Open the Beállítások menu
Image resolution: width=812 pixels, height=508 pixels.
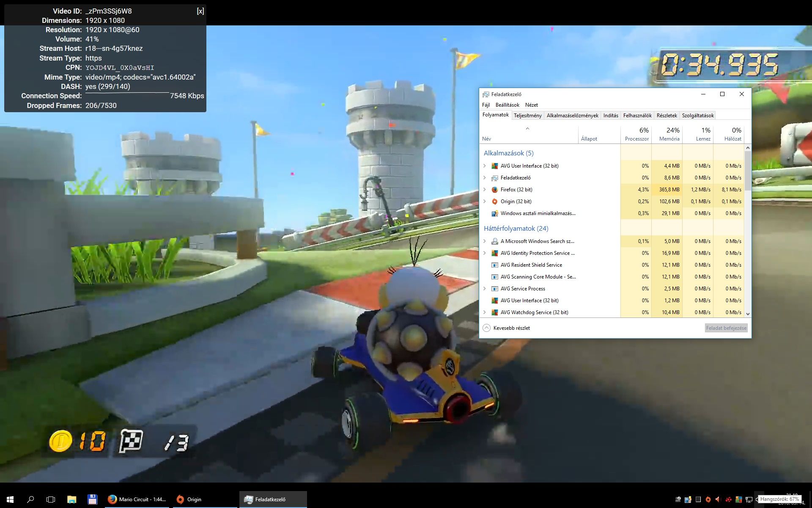(507, 105)
